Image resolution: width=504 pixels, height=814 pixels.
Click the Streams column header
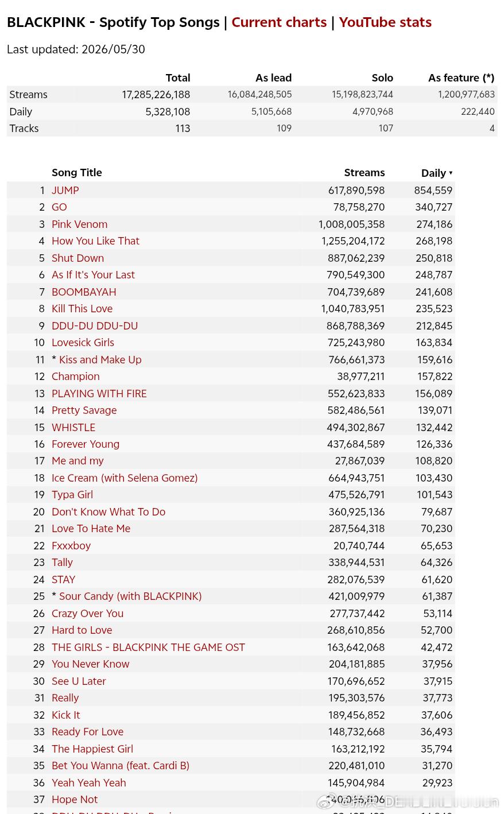point(365,173)
